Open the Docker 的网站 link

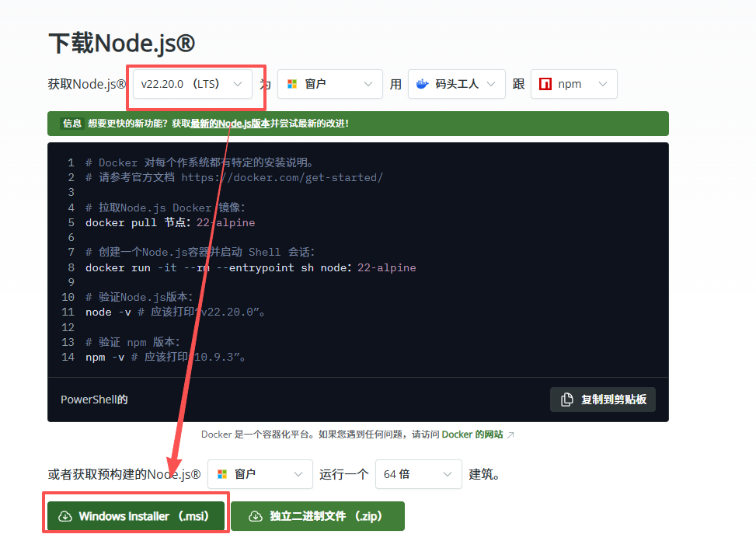coord(472,435)
